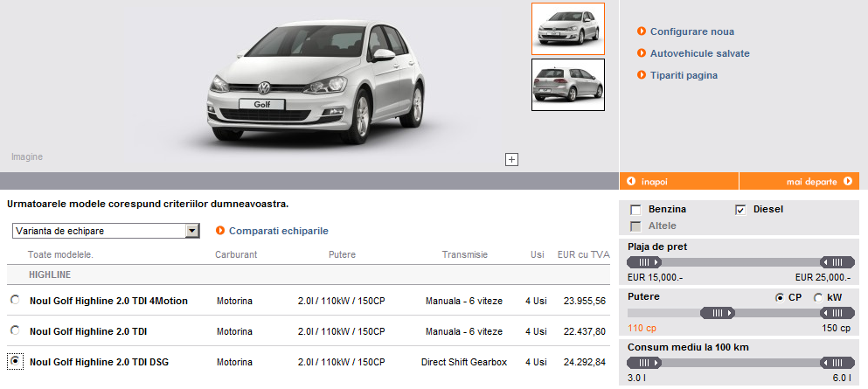Image resolution: width=868 pixels, height=389 pixels.
Task: Choose CP power unit radio button
Action: 780,298
